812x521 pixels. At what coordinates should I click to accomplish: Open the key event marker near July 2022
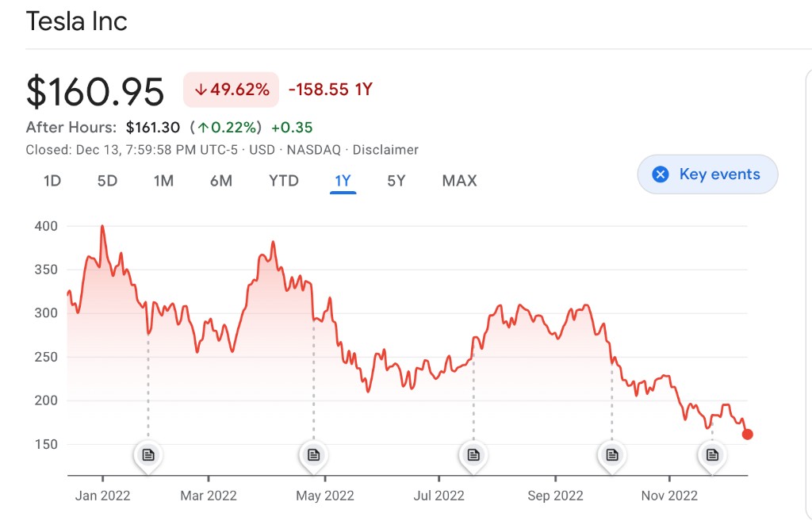point(473,455)
